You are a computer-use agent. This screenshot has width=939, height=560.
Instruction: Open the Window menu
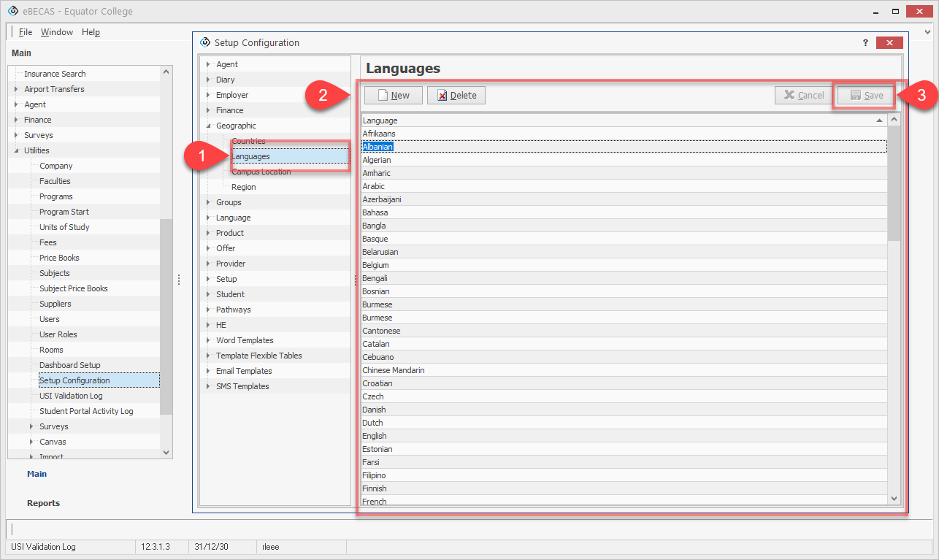pyautogui.click(x=57, y=32)
